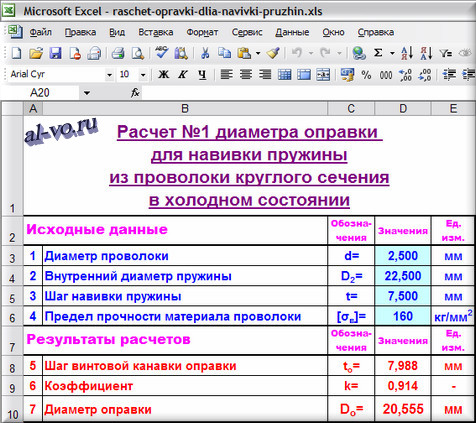Select row 10 header
Viewport: 476px width, 423px height.
click(x=12, y=410)
